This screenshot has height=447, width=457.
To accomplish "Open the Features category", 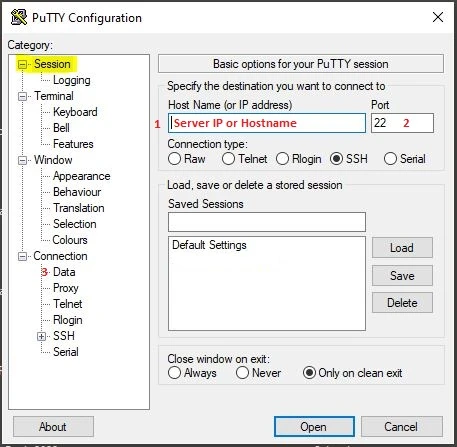I will tap(73, 144).
